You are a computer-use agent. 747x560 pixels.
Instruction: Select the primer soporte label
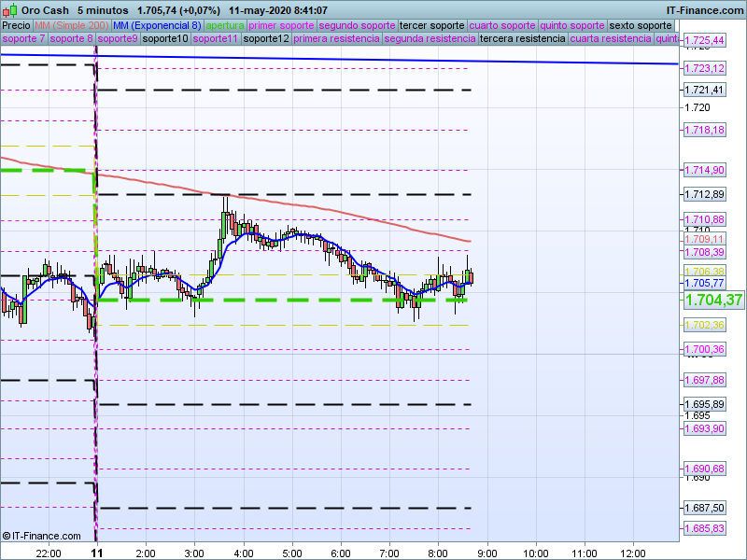281,25
